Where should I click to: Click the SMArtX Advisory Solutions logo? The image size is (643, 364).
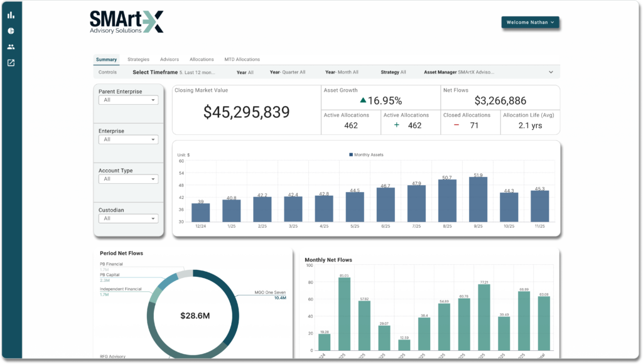coord(126,21)
